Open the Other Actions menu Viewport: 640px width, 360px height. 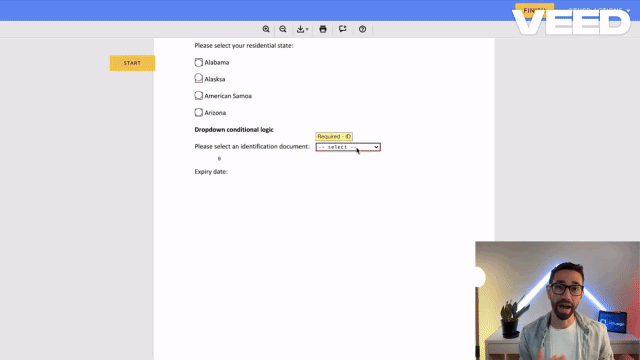point(599,10)
